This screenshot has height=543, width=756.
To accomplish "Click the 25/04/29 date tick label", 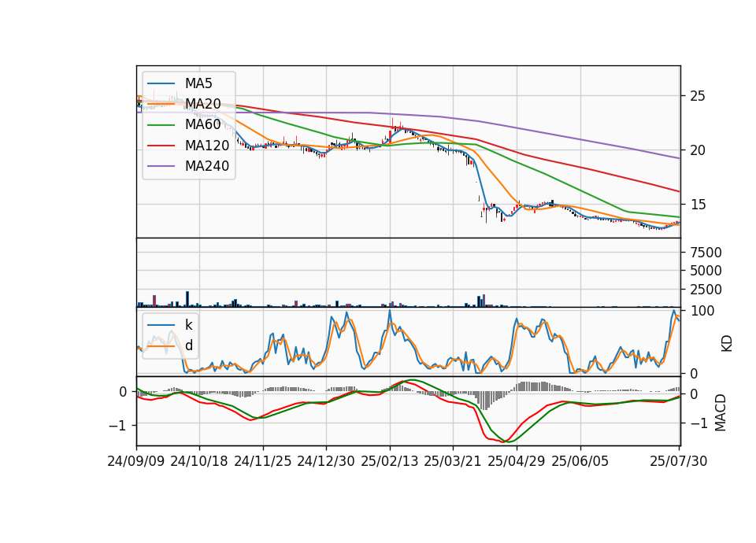I will point(517,461).
